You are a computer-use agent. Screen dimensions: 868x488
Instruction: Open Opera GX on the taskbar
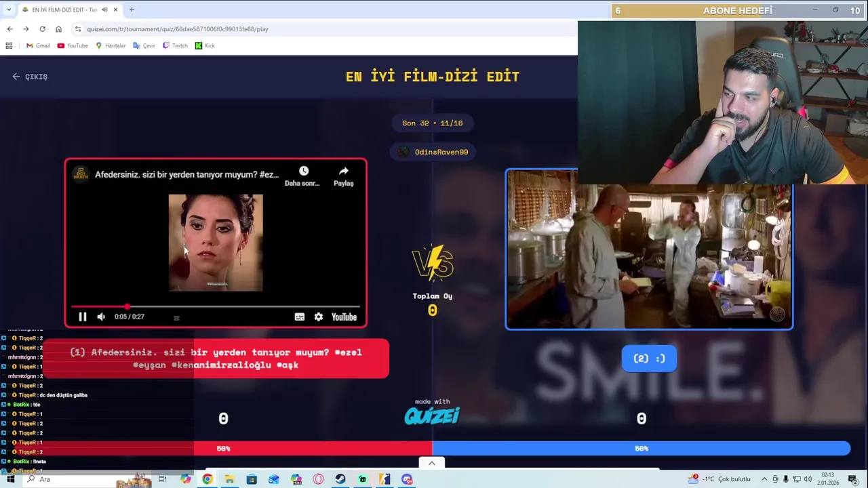(318, 479)
